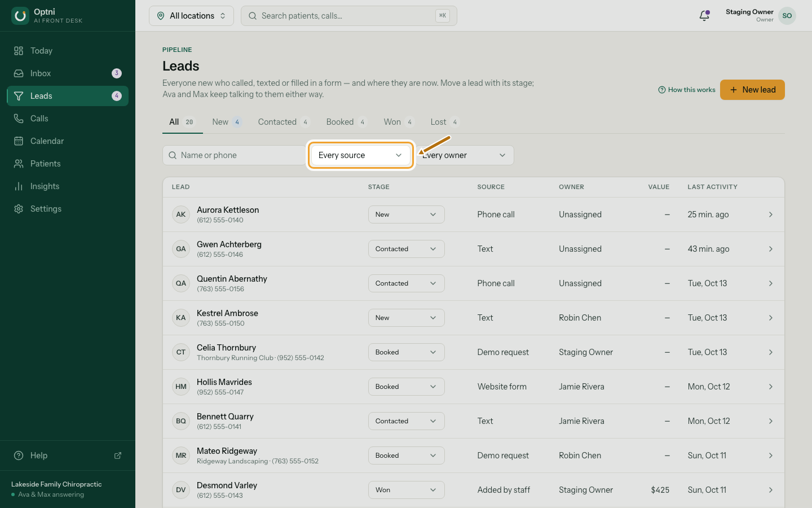Click the Won tab
This screenshot has width=812, height=508.
click(x=399, y=122)
